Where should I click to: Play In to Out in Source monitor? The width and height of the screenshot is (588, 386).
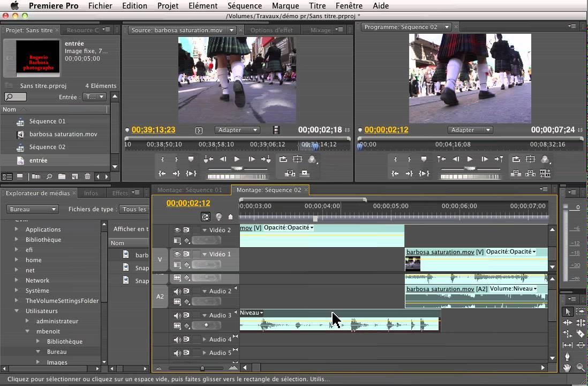(x=191, y=173)
